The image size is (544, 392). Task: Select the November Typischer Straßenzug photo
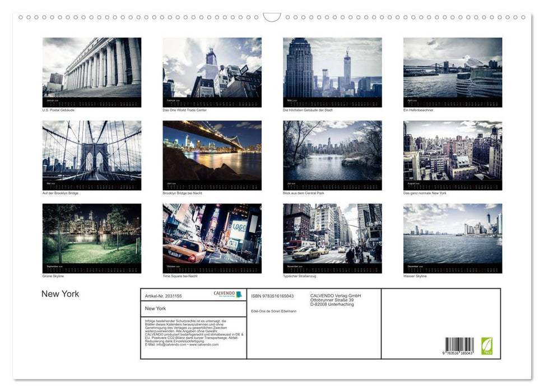pos(332,239)
